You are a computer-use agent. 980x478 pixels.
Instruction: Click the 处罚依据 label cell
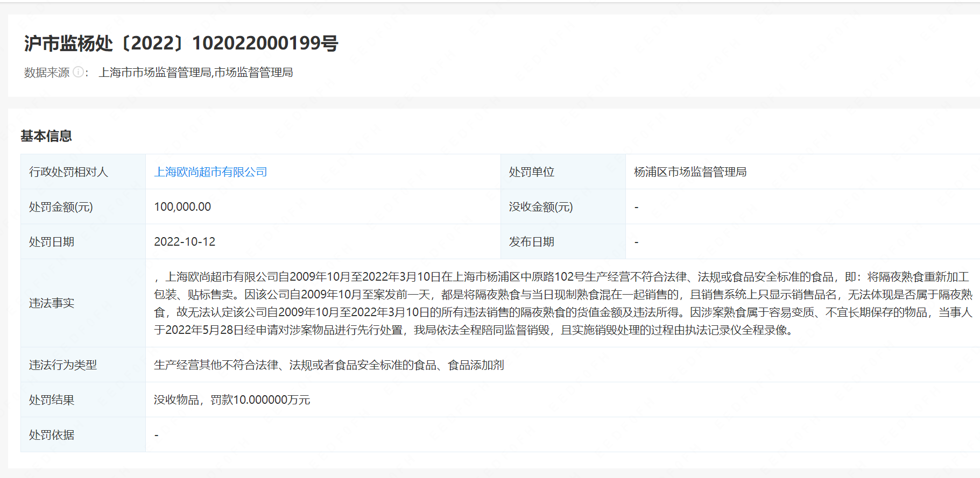[x=52, y=435]
